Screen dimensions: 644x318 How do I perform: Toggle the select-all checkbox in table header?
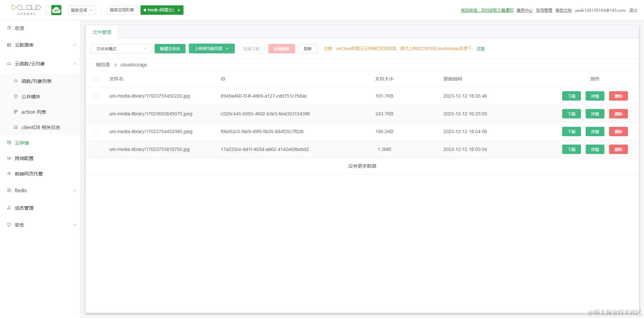96,79
